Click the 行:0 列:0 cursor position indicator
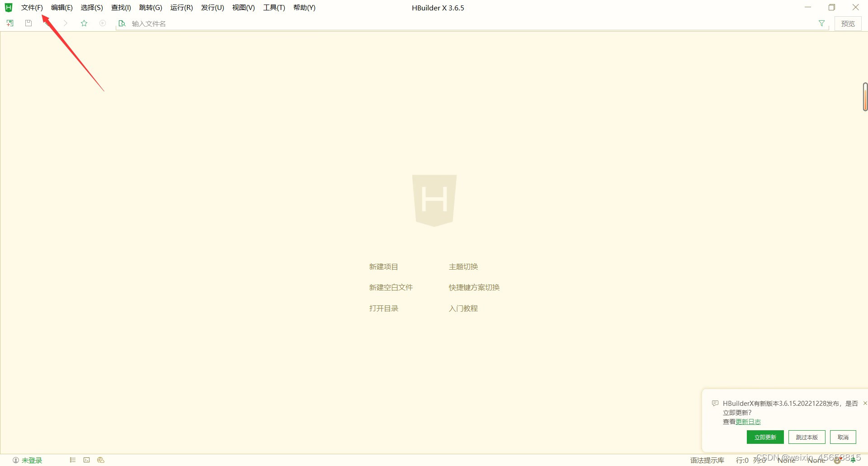The height and width of the screenshot is (466, 868). pos(750,460)
